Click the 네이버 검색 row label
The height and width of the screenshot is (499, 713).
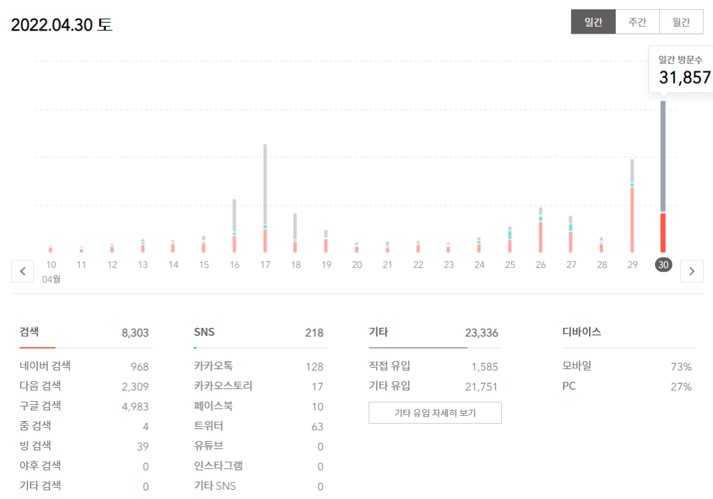(x=45, y=366)
